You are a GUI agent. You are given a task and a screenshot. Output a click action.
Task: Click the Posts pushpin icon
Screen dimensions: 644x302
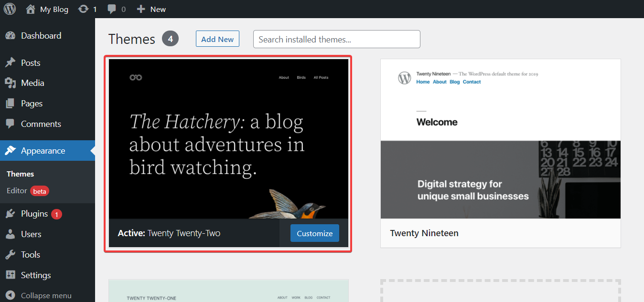[x=10, y=63]
